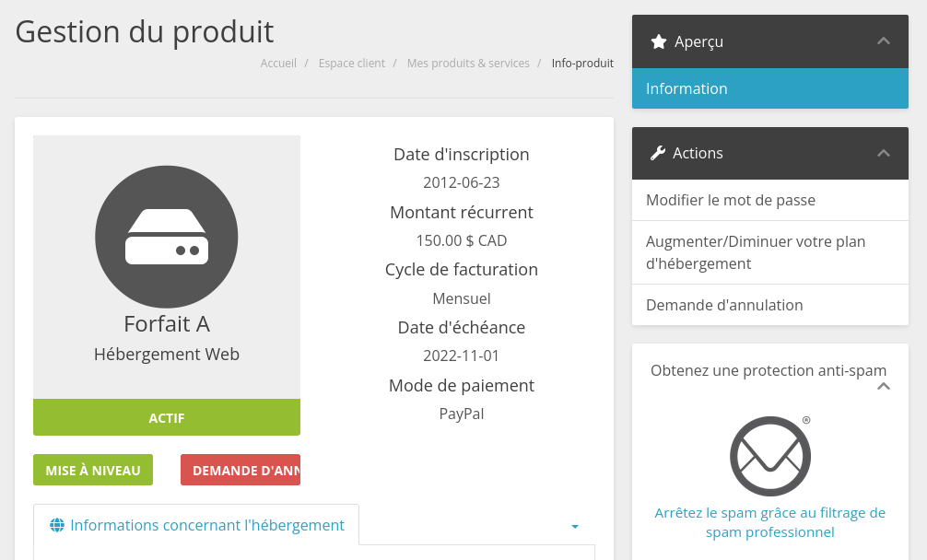The width and height of the screenshot is (927, 560).
Task: Open Espace client breadcrumb link
Action: click(x=352, y=64)
